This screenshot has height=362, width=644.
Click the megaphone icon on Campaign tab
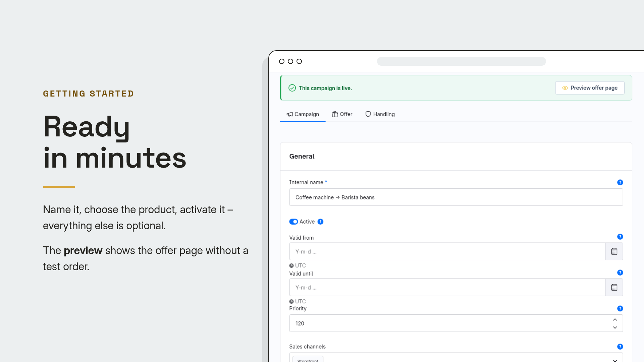coord(289,114)
